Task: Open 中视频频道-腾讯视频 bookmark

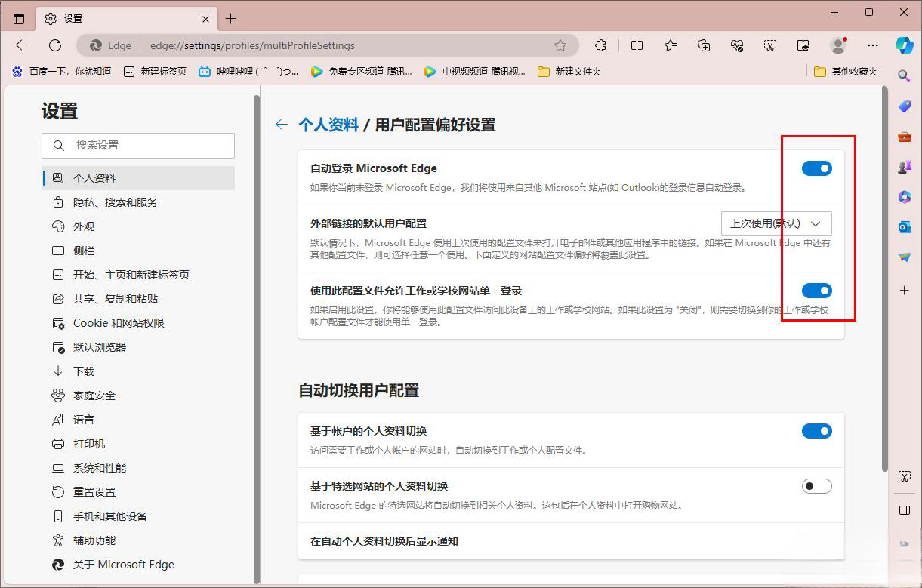Action: tap(475, 71)
